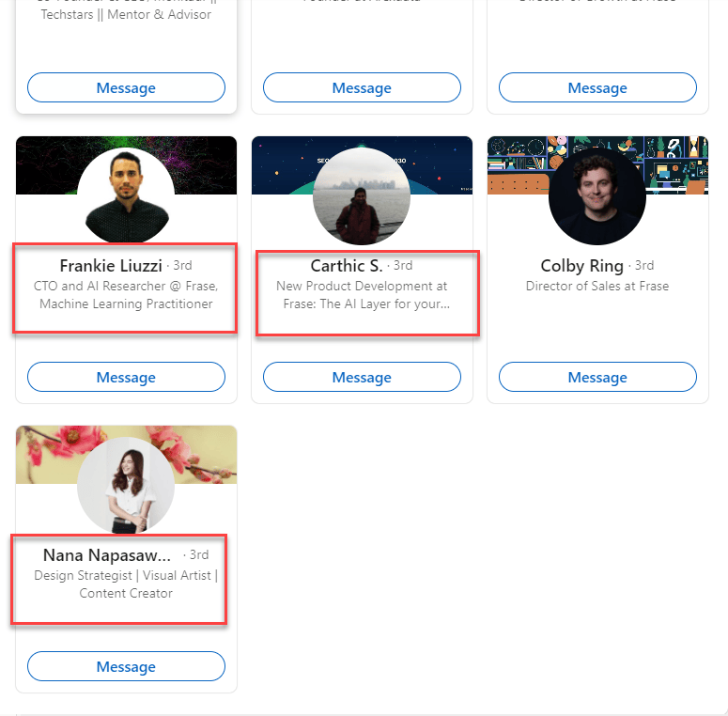Screen dimensions: 728x716
Task: Open the Carthic S. name link
Action: click(347, 266)
